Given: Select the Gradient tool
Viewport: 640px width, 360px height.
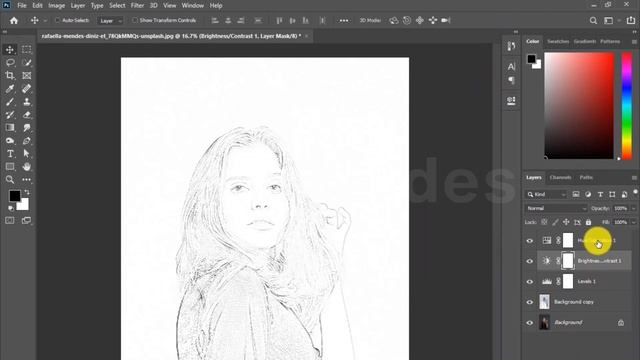Looking at the screenshot, I should 10,128.
